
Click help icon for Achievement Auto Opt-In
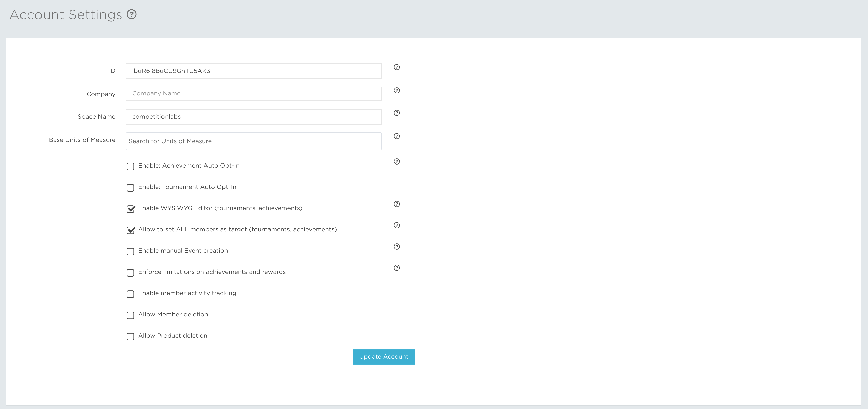[397, 161]
